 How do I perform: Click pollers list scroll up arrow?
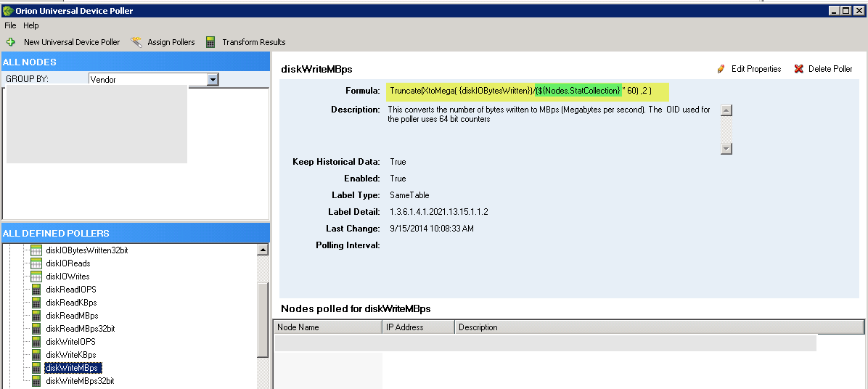pyautogui.click(x=263, y=250)
